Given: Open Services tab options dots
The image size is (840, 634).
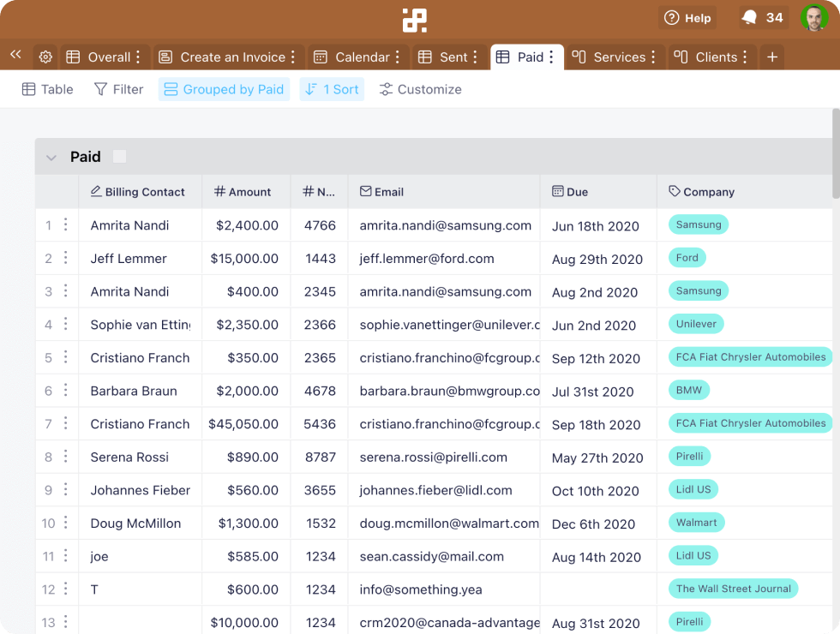Looking at the screenshot, I should (653, 57).
